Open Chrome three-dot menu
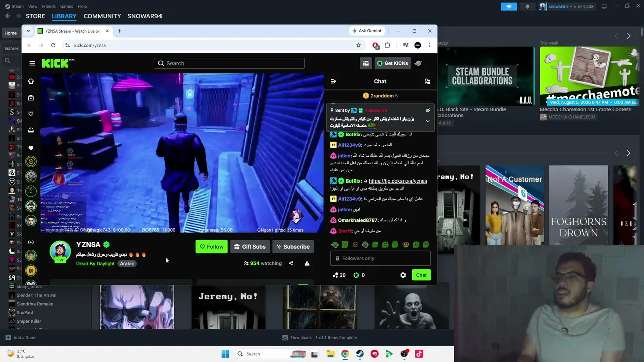 tap(429, 45)
